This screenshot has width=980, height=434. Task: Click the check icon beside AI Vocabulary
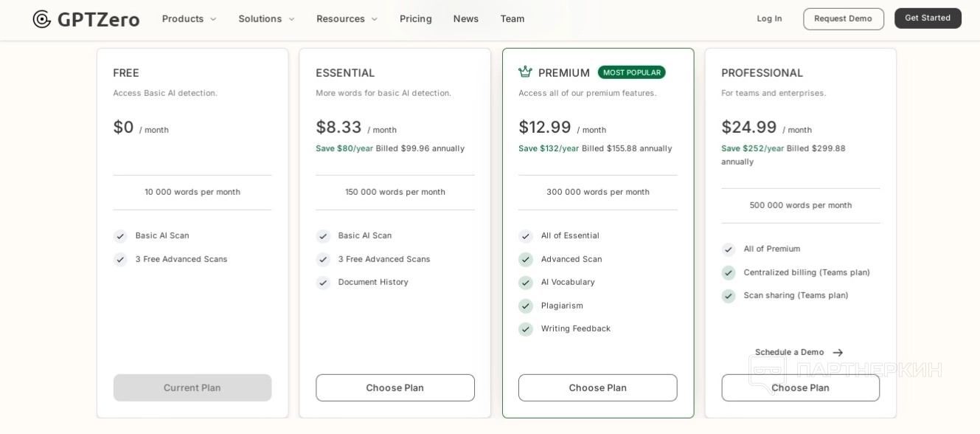click(x=526, y=283)
